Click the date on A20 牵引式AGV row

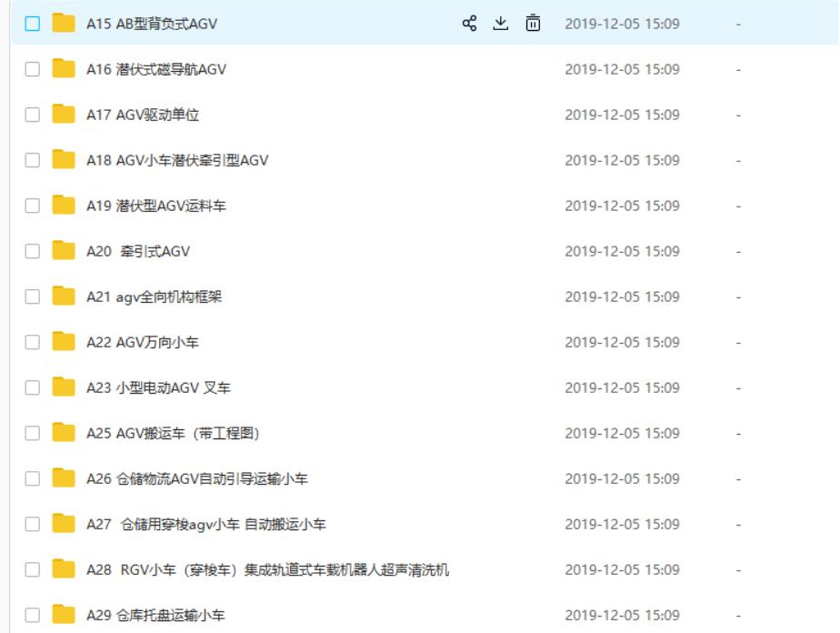coord(622,251)
